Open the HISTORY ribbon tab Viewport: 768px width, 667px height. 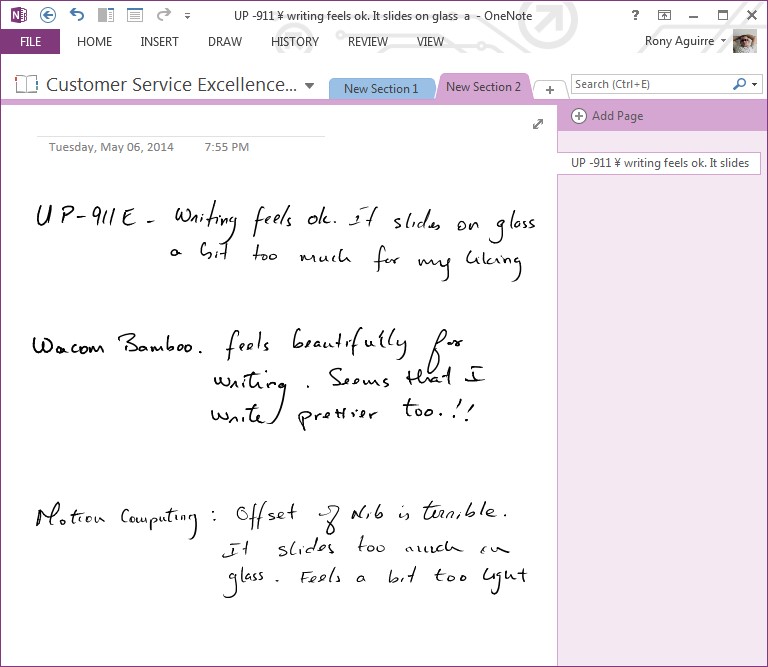point(295,42)
